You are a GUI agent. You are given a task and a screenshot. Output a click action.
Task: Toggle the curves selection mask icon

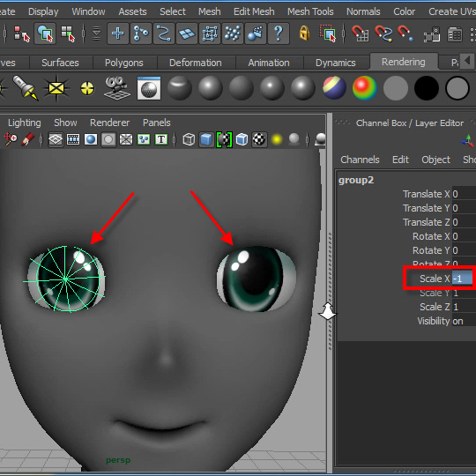coord(164,33)
